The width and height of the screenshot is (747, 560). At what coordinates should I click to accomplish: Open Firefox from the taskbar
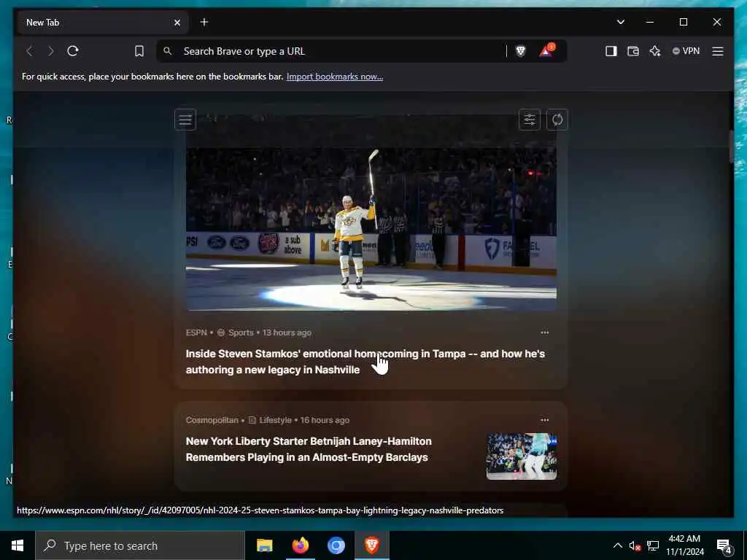(300, 545)
